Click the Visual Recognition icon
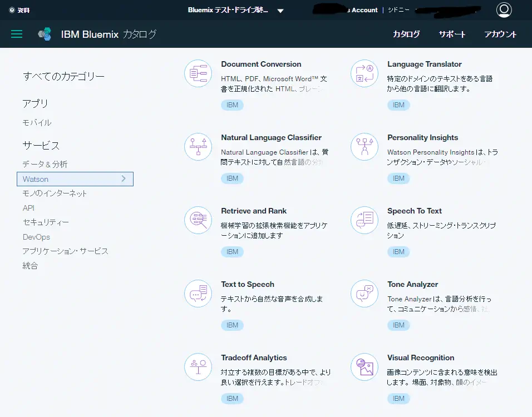The image size is (532, 417). pos(364,367)
